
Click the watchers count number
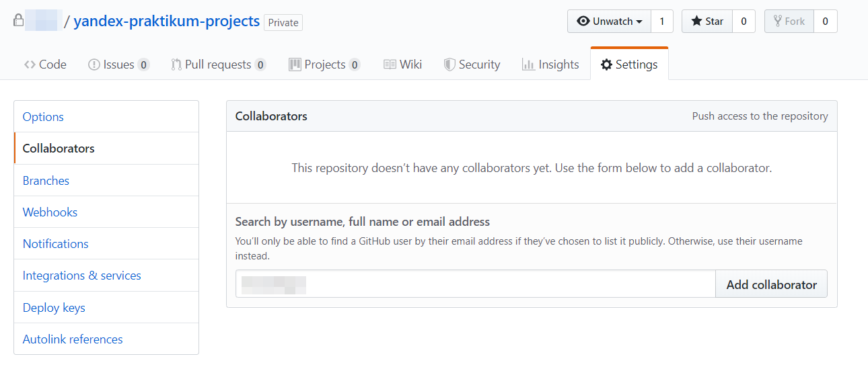point(662,22)
